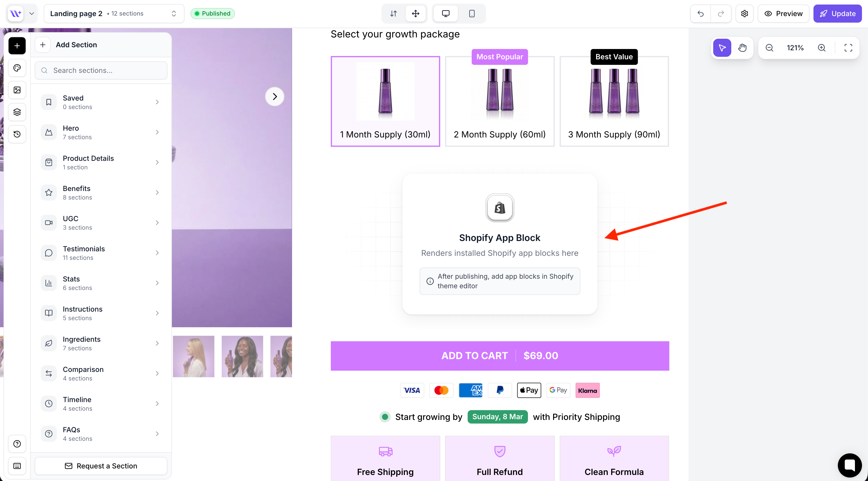Open version history panel
868x481 pixels.
pyautogui.click(x=17, y=134)
